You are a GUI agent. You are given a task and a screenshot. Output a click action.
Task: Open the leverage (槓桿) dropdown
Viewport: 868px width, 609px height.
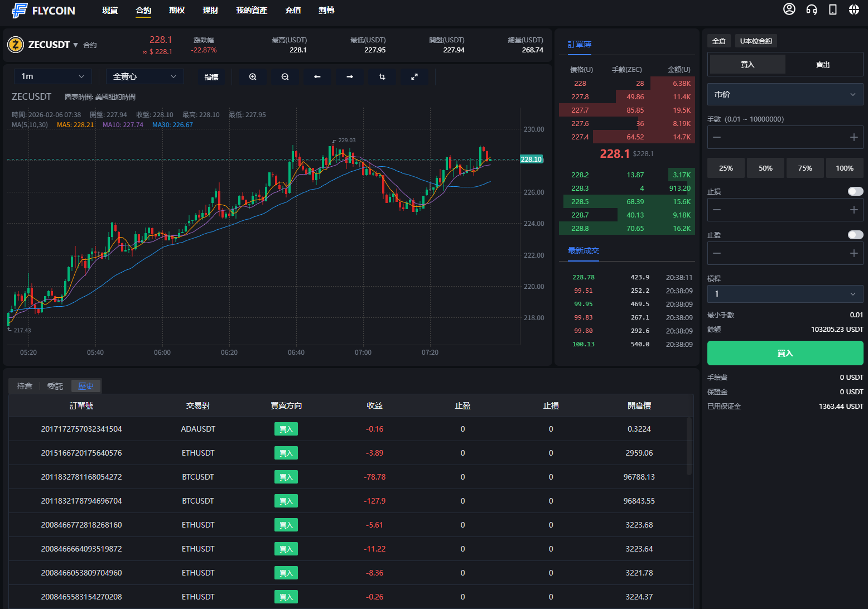pyautogui.click(x=785, y=294)
